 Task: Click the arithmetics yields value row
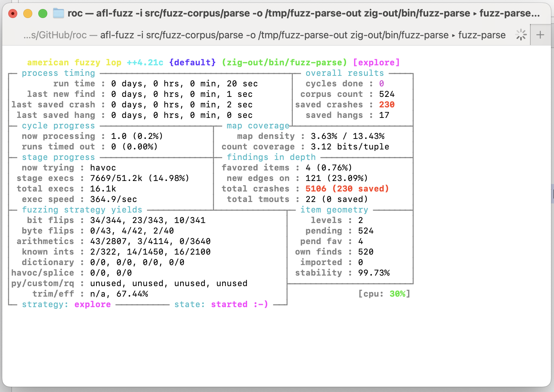tap(151, 241)
